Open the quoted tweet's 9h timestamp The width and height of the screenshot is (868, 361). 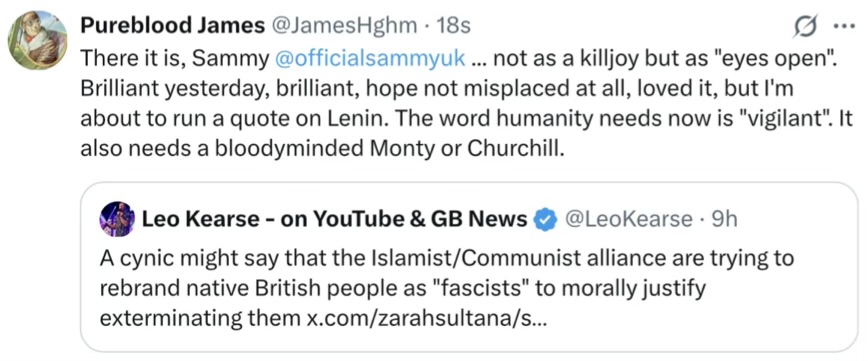pos(724,220)
